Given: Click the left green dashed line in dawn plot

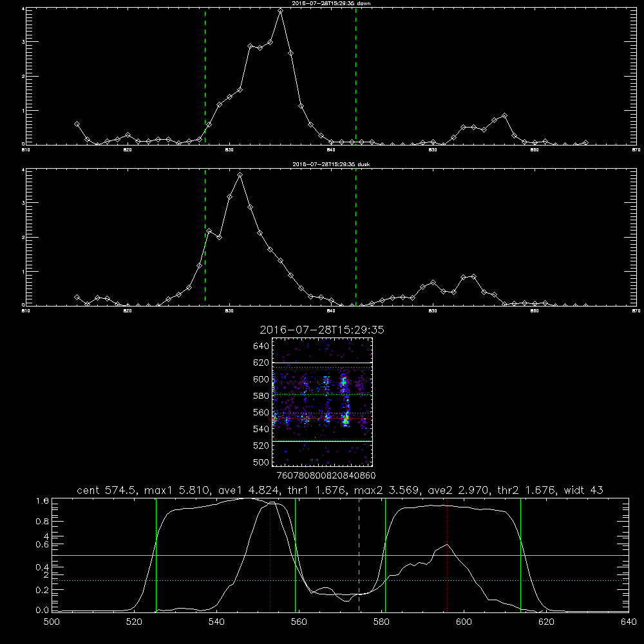Looking at the screenshot, I should click(x=205, y=77).
